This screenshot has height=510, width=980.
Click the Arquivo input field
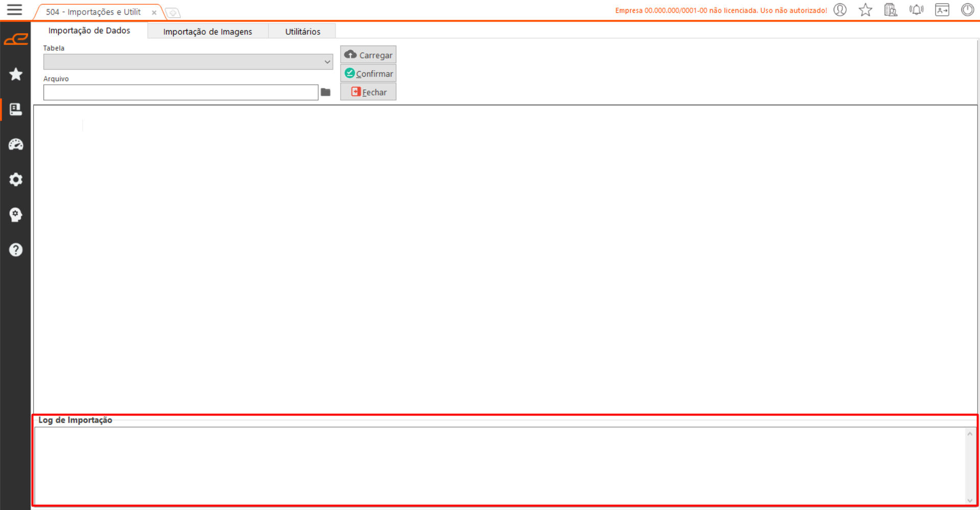181,92
